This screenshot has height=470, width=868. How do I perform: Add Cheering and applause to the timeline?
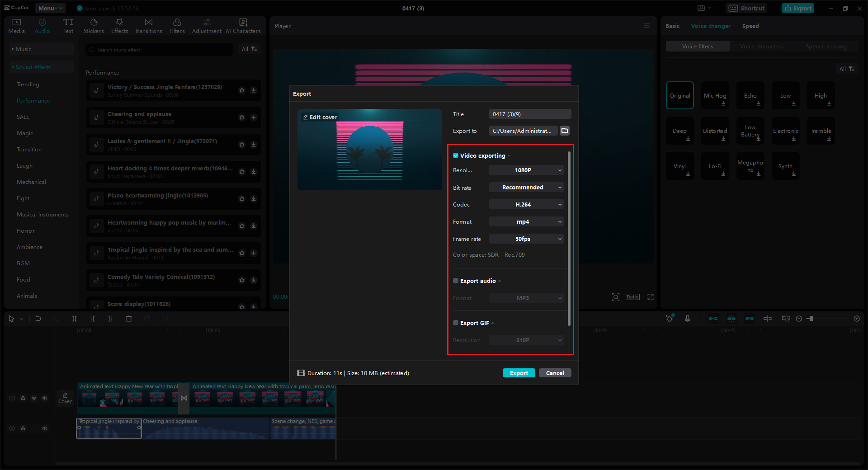[x=254, y=117]
